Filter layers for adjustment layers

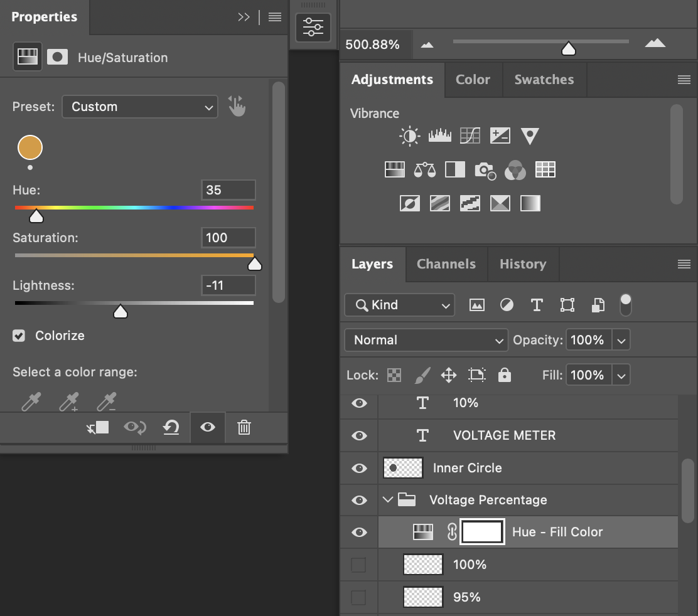(507, 305)
